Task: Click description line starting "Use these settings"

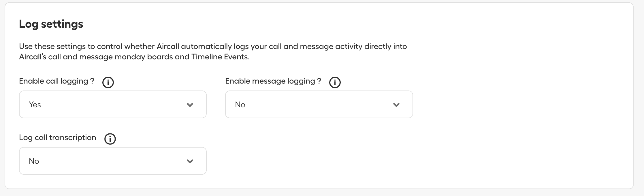Action: (213, 46)
